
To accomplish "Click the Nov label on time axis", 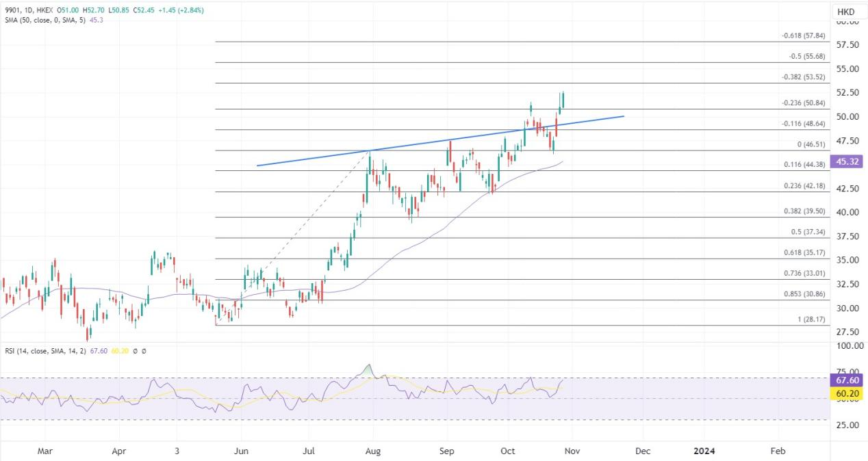I will coord(572,451).
